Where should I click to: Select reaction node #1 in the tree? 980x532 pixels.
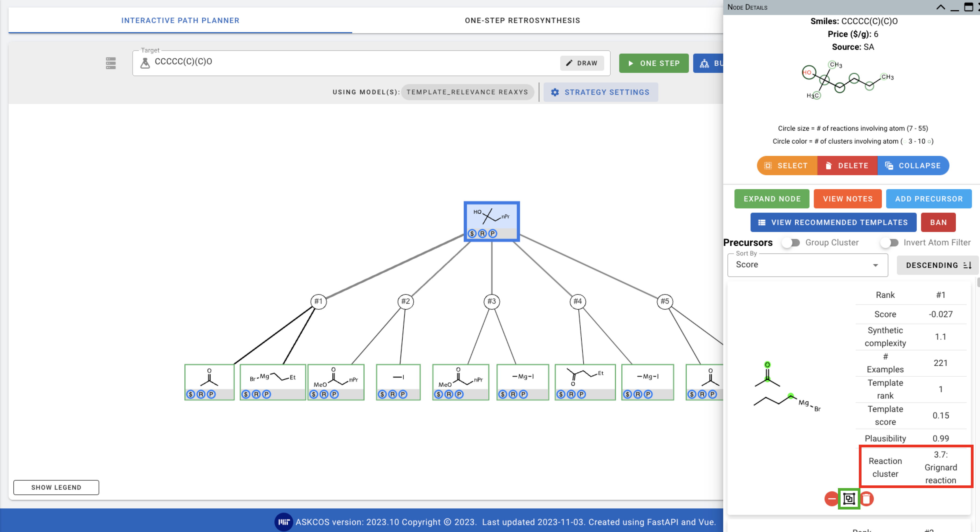pyautogui.click(x=318, y=302)
